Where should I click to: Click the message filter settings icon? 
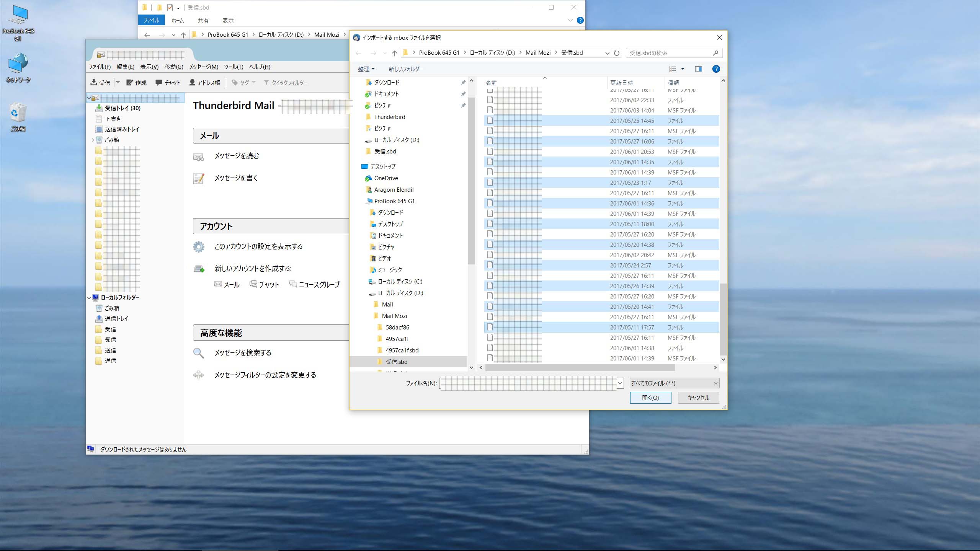pos(198,375)
